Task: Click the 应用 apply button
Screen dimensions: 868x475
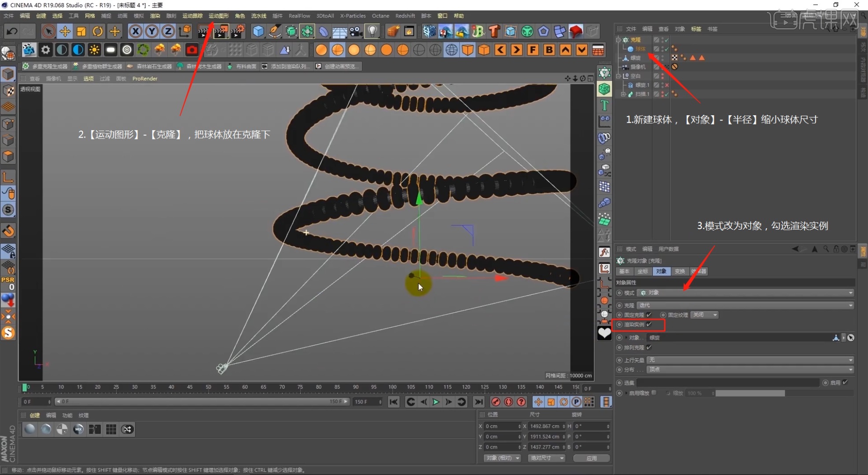Action: point(592,458)
